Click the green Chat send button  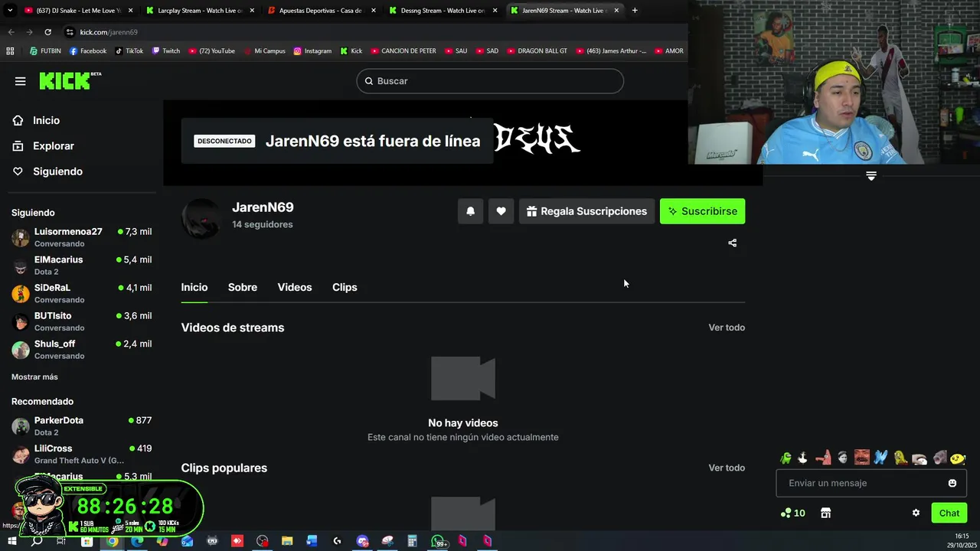pos(949,513)
